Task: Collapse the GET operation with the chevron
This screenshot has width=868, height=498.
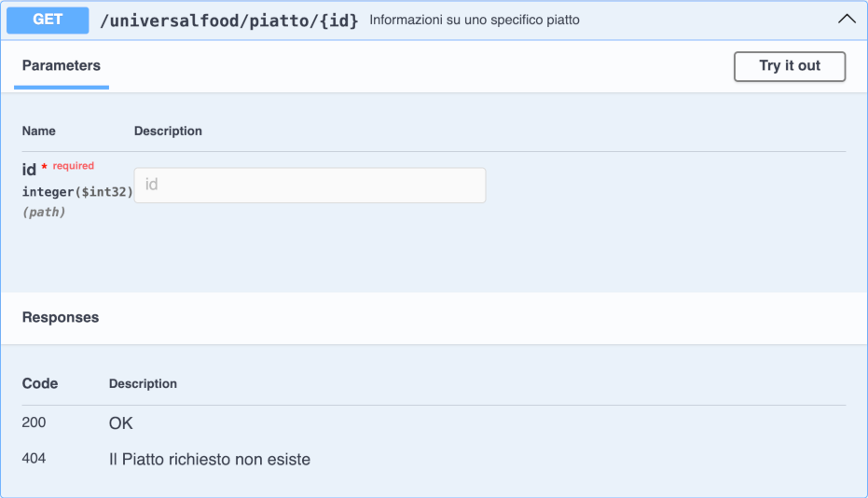Action: [847, 20]
